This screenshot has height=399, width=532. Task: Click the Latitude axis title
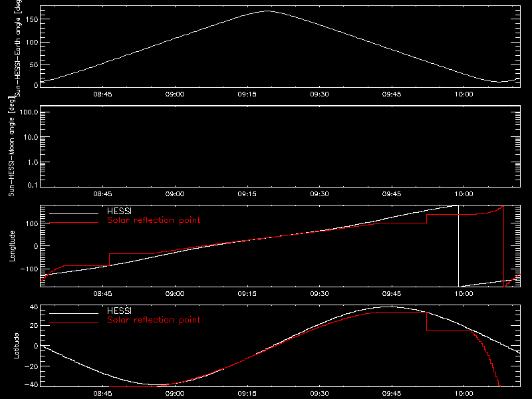[x=16, y=346]
